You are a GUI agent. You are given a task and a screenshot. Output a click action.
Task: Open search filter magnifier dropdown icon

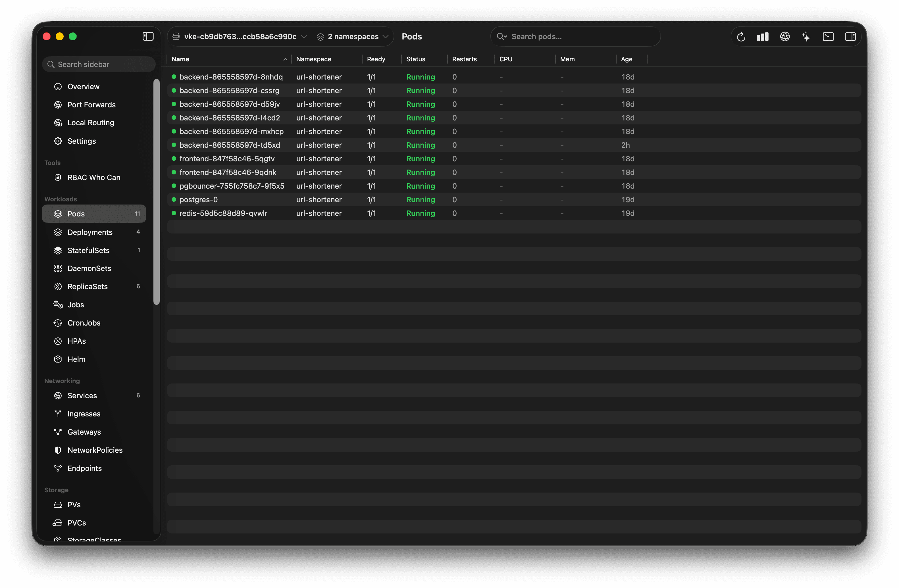501,36
